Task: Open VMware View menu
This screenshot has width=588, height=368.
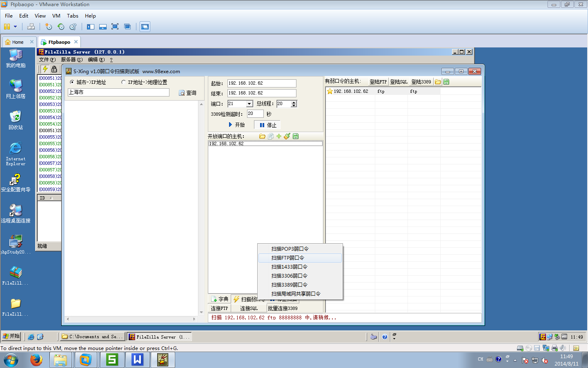Action: point(40,16)
